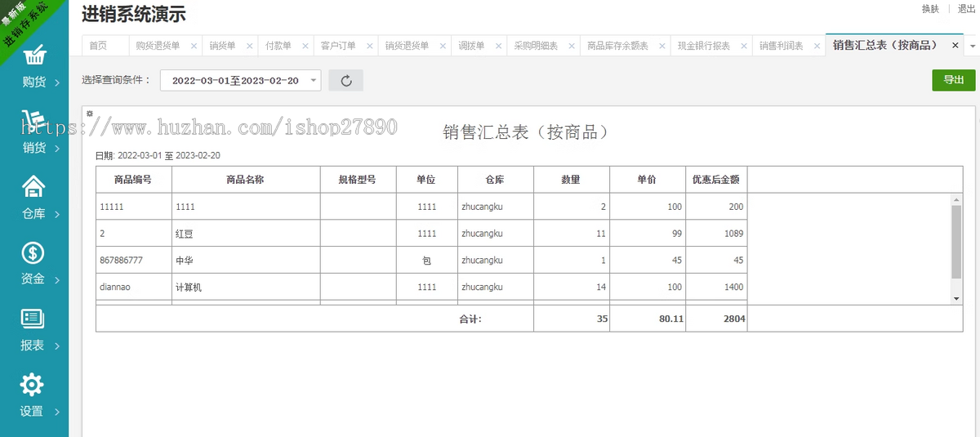Switch to the 商品库存余额表 tab
This screenshot has height=437, width=980.
(618, 46)
